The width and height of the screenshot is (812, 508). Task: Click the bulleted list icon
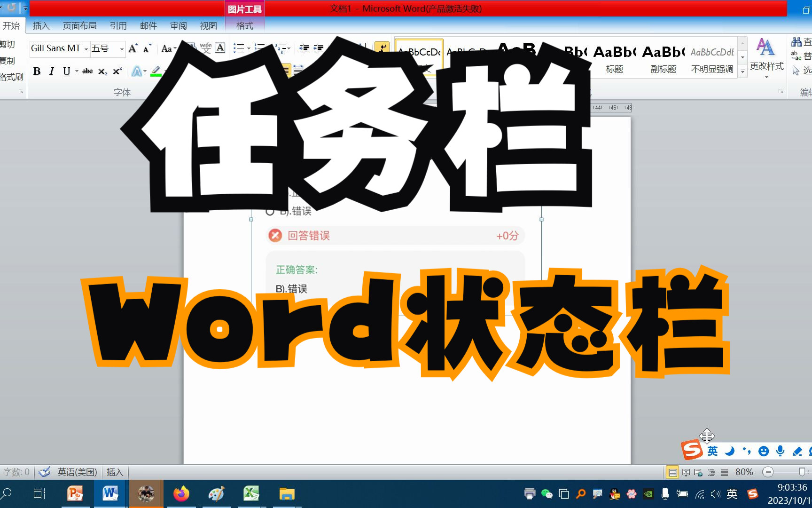click(239, 48)
